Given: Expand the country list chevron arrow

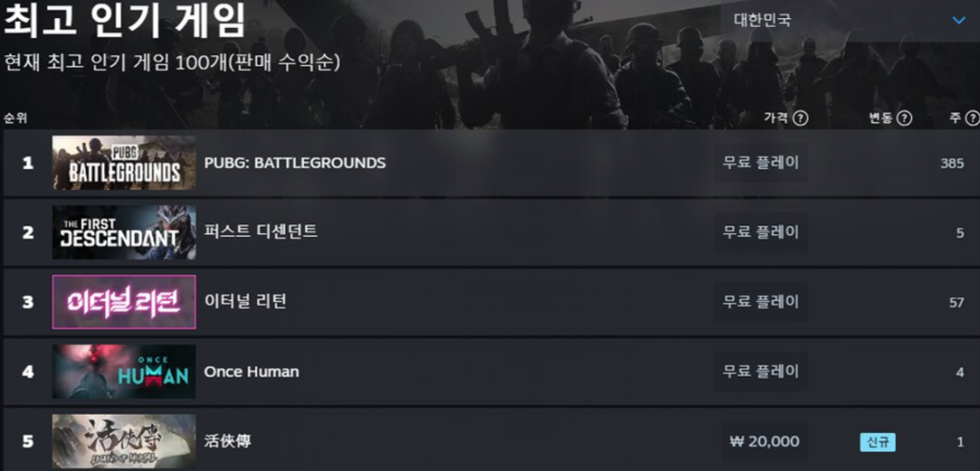Looking at the screenshot, I should (958, 20).
